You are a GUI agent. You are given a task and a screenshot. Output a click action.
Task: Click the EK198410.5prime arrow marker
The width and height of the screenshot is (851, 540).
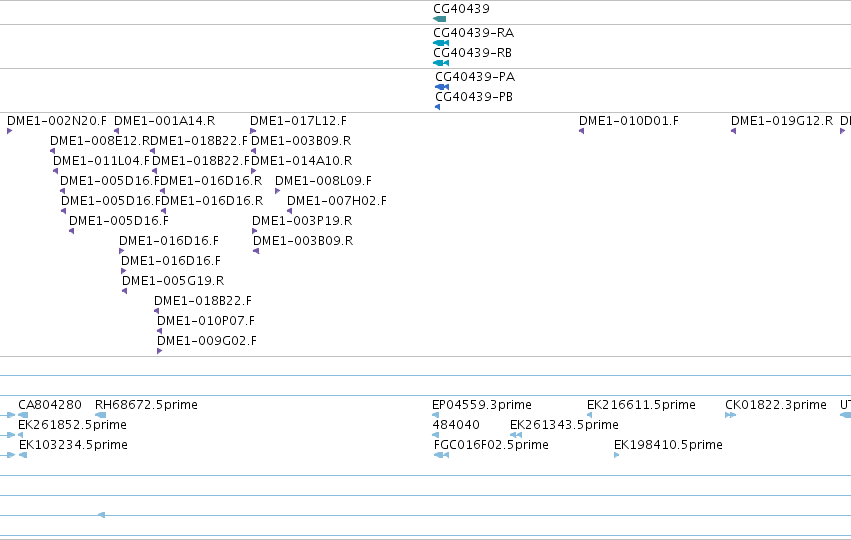click(617, 455)
